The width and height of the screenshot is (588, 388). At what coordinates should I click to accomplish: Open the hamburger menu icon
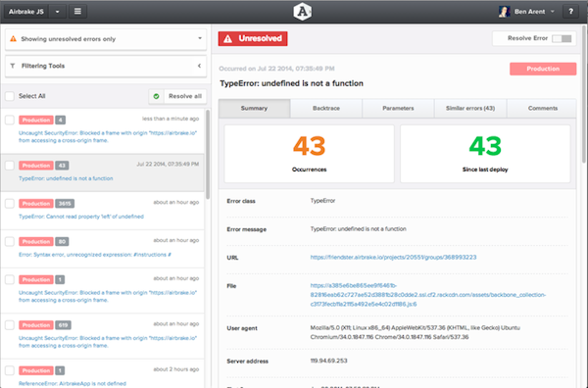tap(77, 11)
